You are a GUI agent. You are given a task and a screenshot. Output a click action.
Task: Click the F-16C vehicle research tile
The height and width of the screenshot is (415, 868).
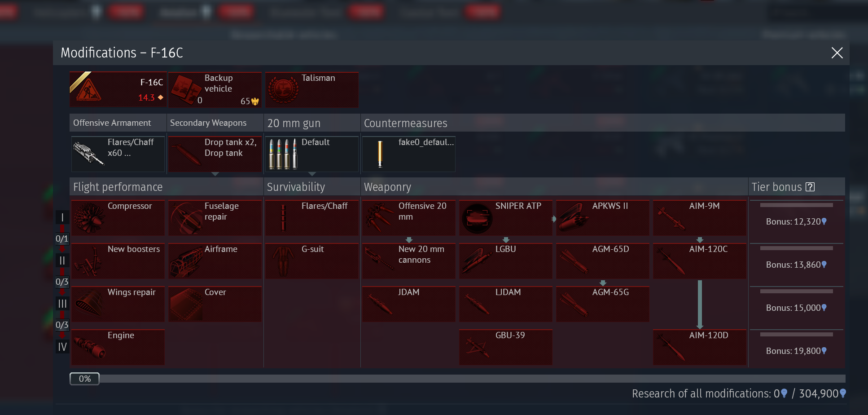coord(118,89)
